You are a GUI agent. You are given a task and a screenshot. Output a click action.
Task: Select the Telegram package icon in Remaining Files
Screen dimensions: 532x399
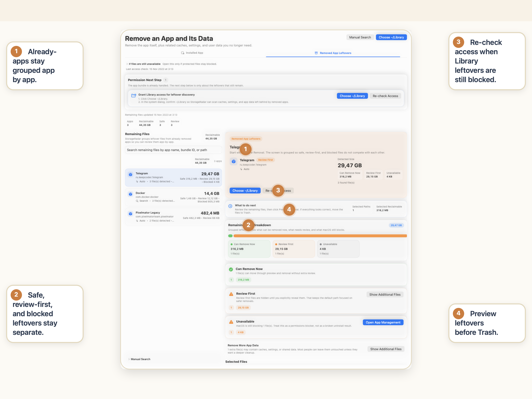click(131, 175)
